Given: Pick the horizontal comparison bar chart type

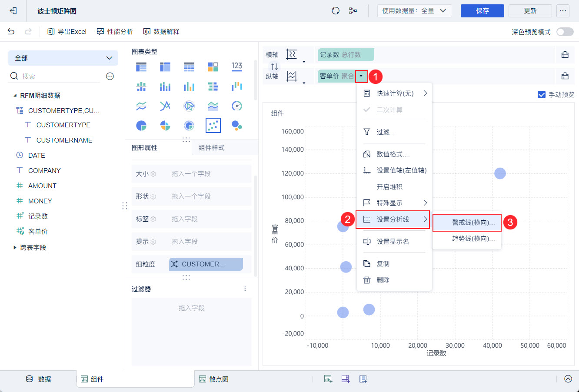Looking at the screenshot, I should coord(213,86).
